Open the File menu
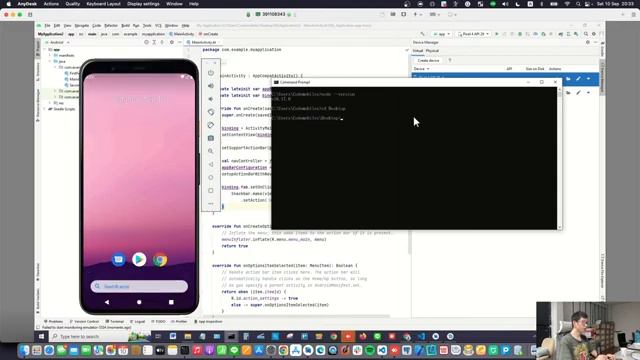The height and width of the screenshot is (360, 640). [47, 25]
